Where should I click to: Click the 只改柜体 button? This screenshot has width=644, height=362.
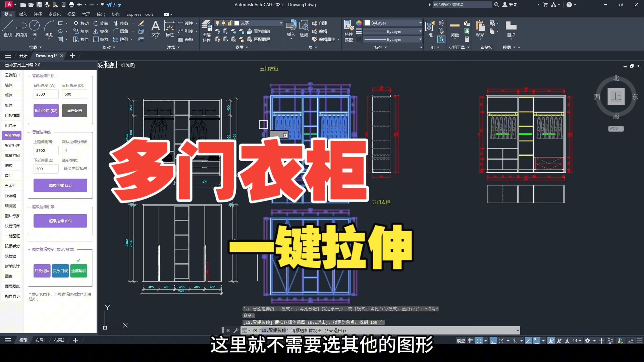(x=42, y=271)
